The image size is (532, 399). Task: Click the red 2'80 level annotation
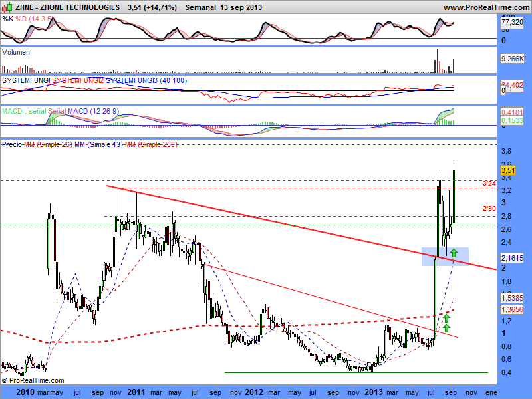489,208
